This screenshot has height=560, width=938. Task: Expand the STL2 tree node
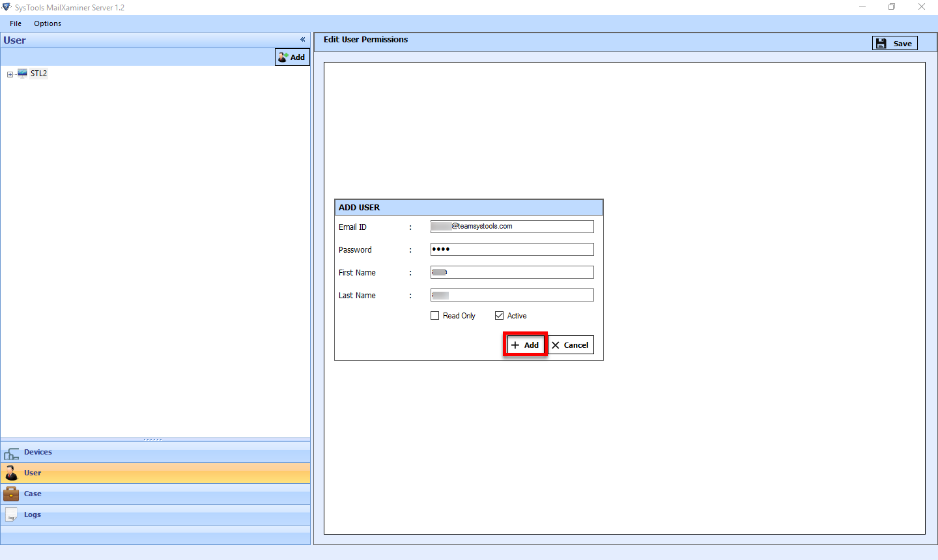(10, 74)
